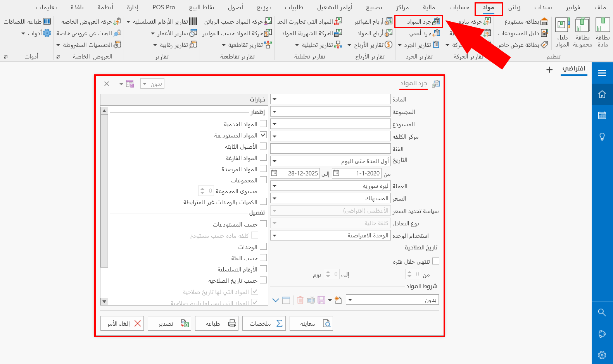613x364 pixels.
Task: Open the تصنيع ribbon tab
Action: pyautogui.click(x=374, y=7)
